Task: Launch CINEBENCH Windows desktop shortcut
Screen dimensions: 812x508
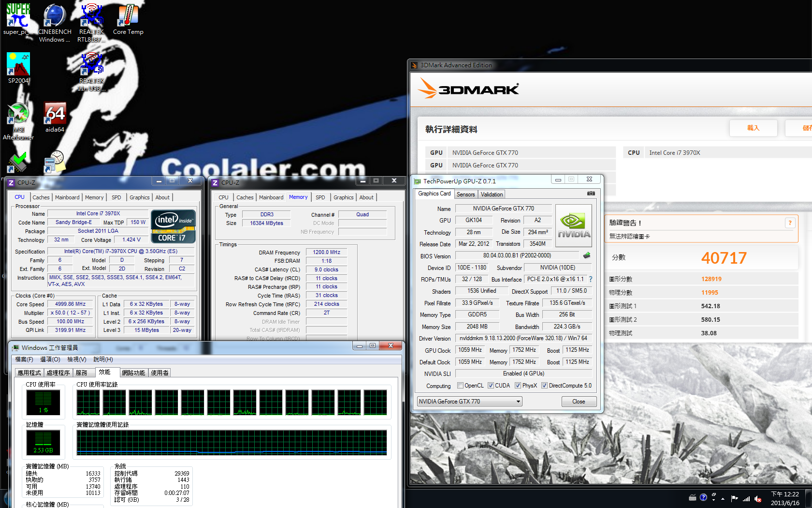Action: 55,23
